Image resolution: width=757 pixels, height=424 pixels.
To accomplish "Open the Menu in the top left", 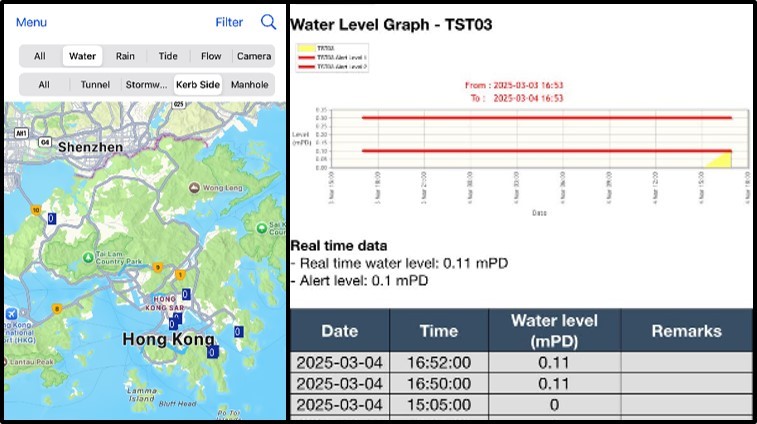I will (x=31, y=22).
